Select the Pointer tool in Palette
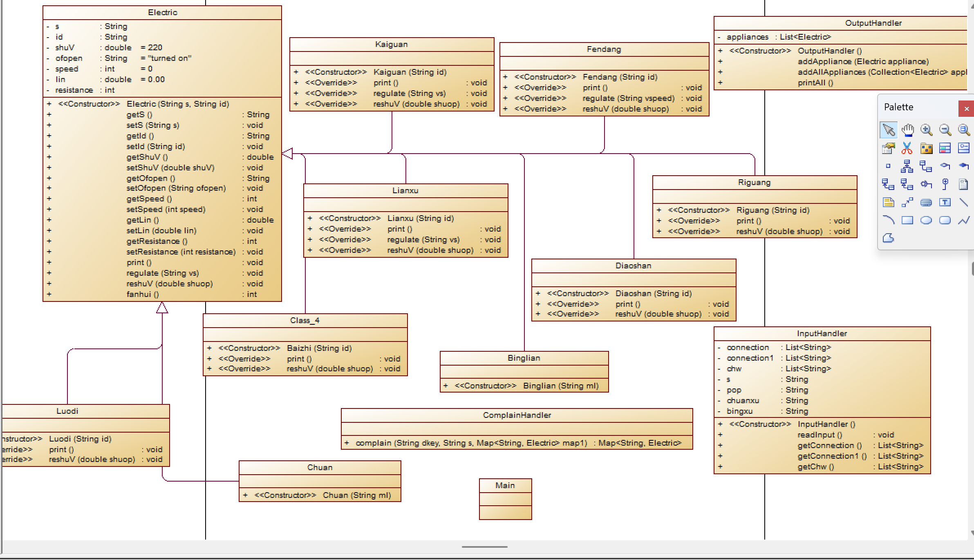Viewport: 974px width, 560px height. [888, 130]
